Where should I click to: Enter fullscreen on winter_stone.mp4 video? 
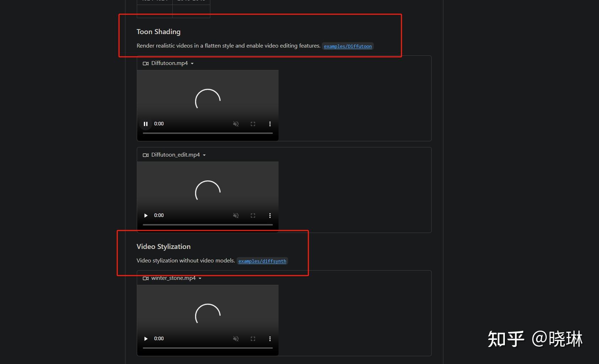pos(253,339)
